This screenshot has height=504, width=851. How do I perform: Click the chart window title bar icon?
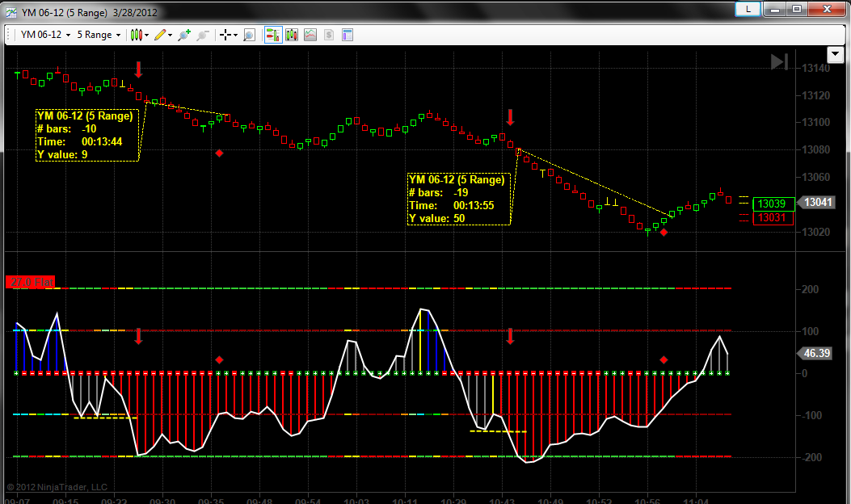(x=11, y=12)
